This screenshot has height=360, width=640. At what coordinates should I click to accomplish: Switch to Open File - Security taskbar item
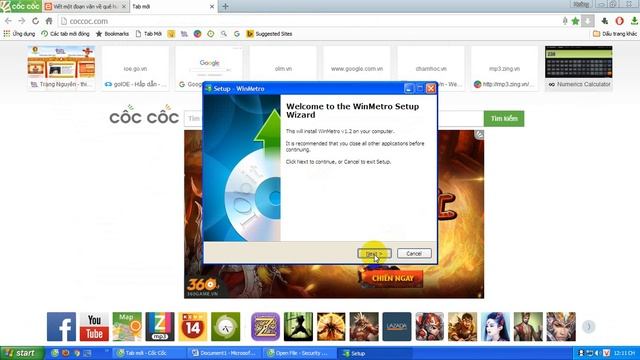[300, 353]
